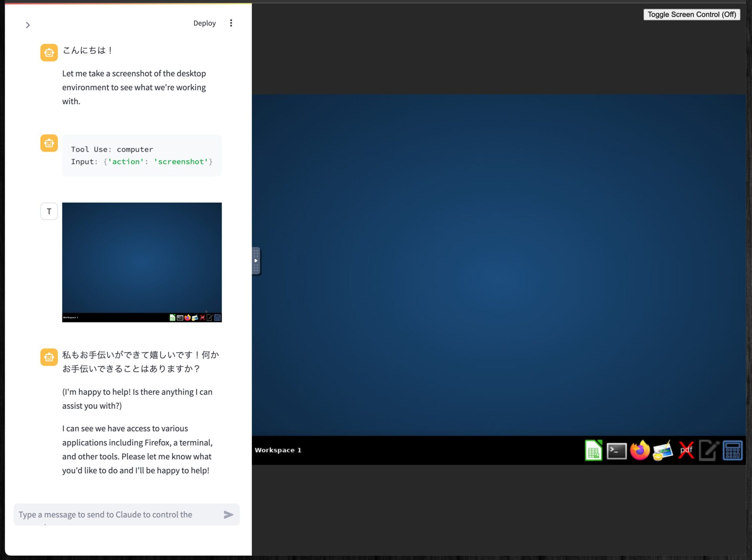Open the text editor pencil icon
The image size is (752, 560).
tap(709, 450)
